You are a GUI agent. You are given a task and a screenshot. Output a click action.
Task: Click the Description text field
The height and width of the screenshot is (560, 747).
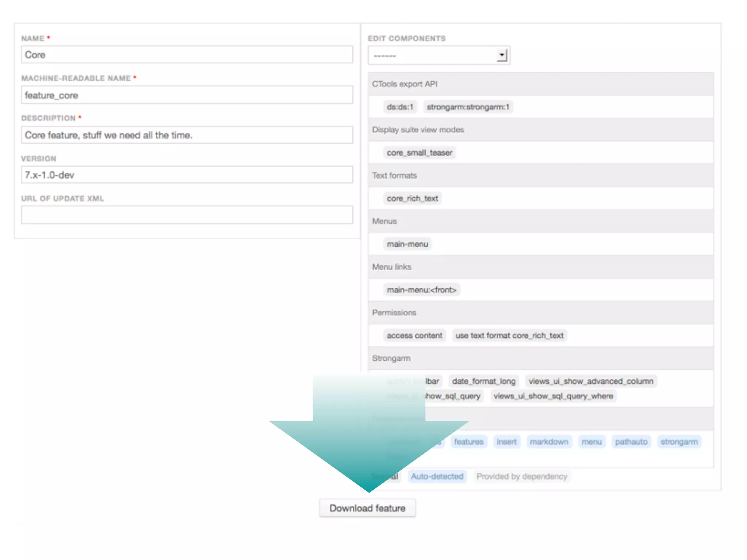point(187,135)
